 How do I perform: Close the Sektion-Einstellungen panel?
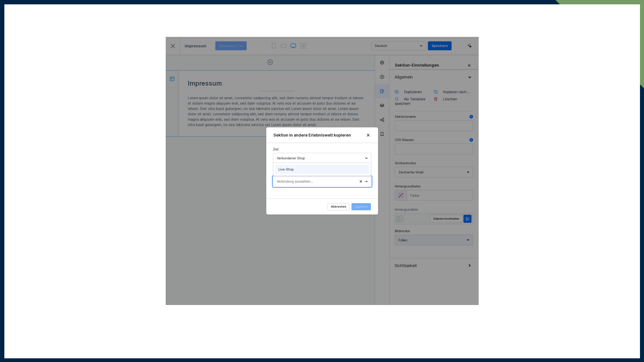pos(469,66)
